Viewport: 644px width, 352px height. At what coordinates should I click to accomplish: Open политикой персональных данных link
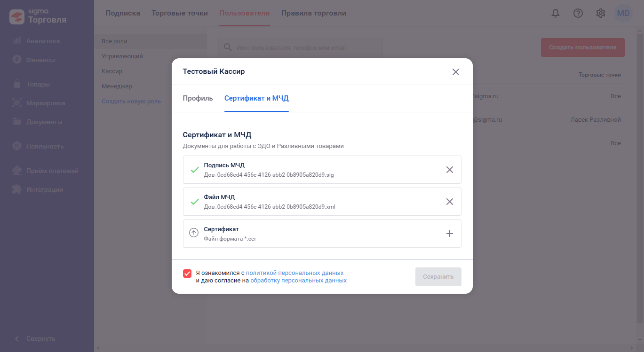pos(295,273)
